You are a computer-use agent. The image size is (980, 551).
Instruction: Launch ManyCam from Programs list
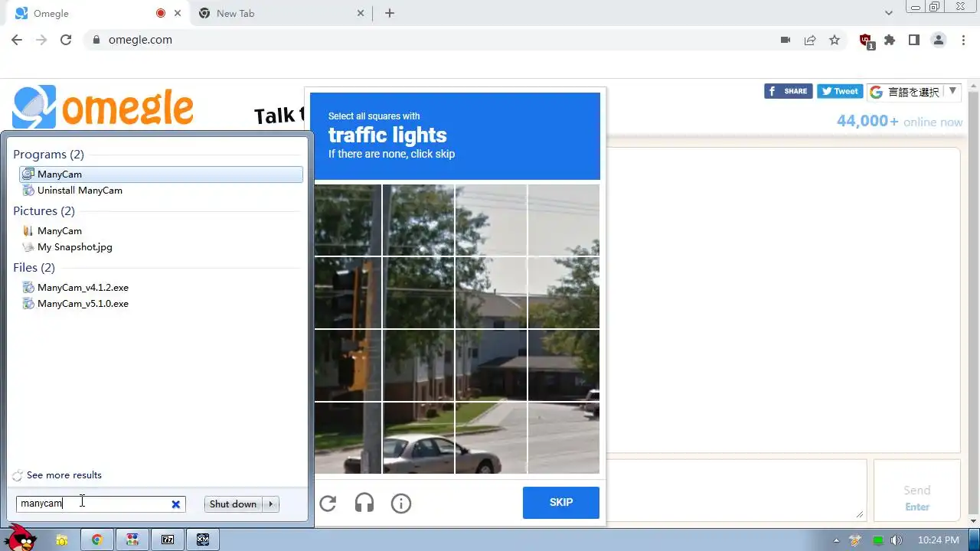tap(161, 174)
